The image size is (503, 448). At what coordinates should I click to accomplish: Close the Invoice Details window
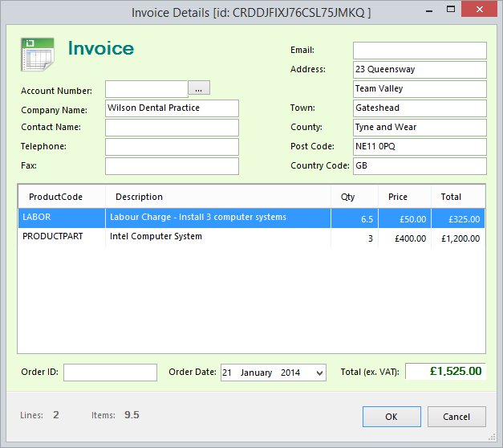pos(479,10)
